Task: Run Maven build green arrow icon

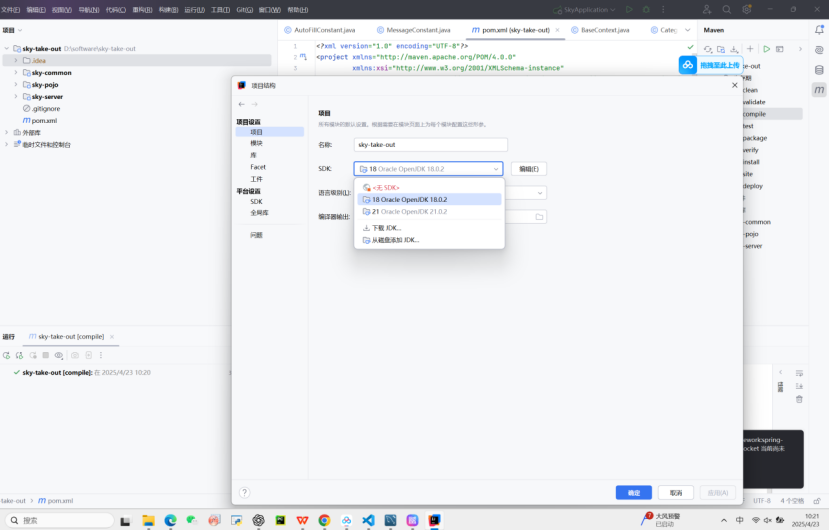Action: coord(767,49)
